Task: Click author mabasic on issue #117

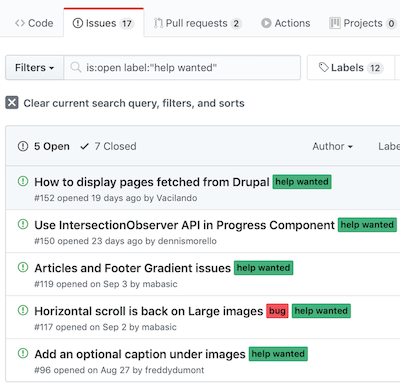Action: point(159,327)
